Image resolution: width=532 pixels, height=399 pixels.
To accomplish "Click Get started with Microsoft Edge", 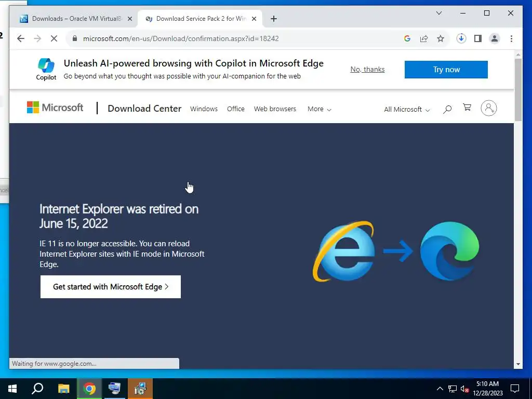I will click(111, 287).
